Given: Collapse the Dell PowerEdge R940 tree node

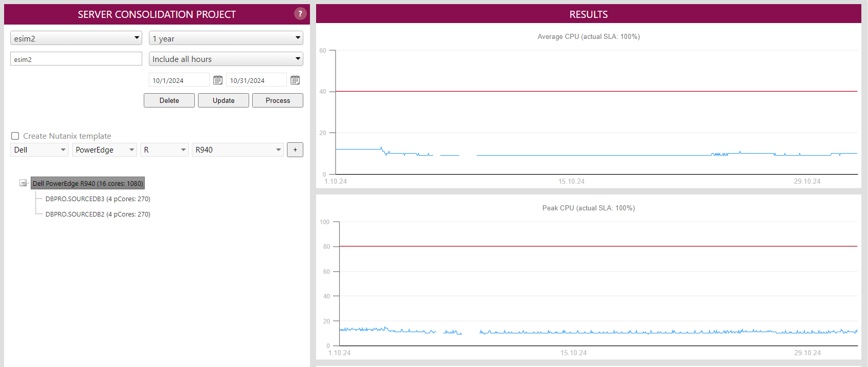Looking at the screenshot, I should 23,183.
